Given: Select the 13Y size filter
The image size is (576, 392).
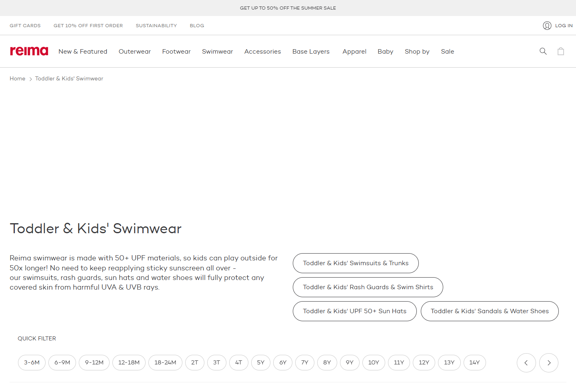Looking at the screenshot, I should [449, 363].
